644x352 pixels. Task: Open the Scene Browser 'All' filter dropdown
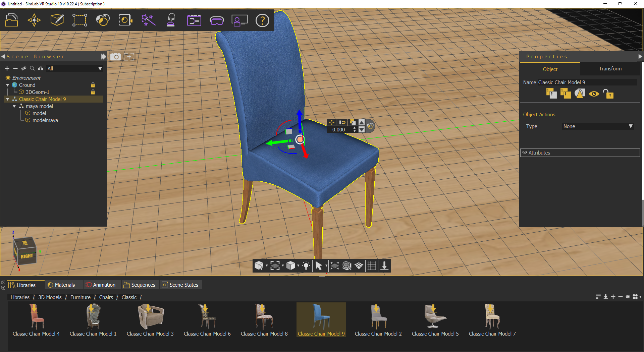tap(75, 68)
